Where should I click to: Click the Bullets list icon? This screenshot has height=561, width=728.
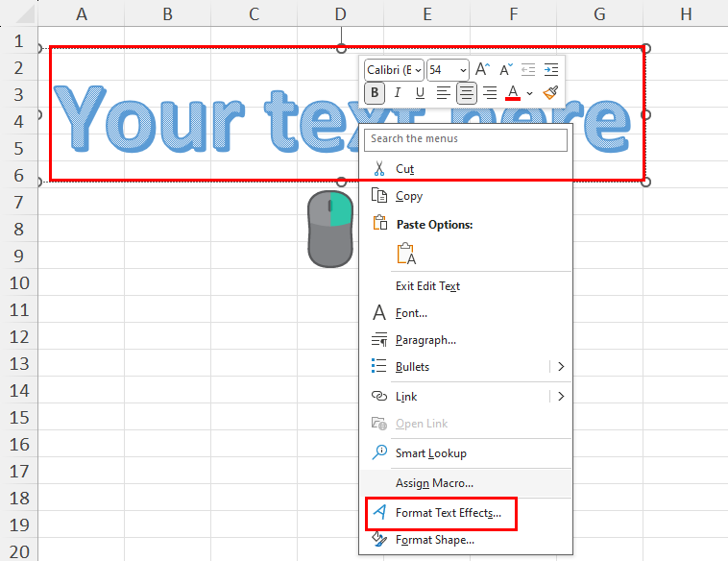pyautogui.click(x=379, y=366)
